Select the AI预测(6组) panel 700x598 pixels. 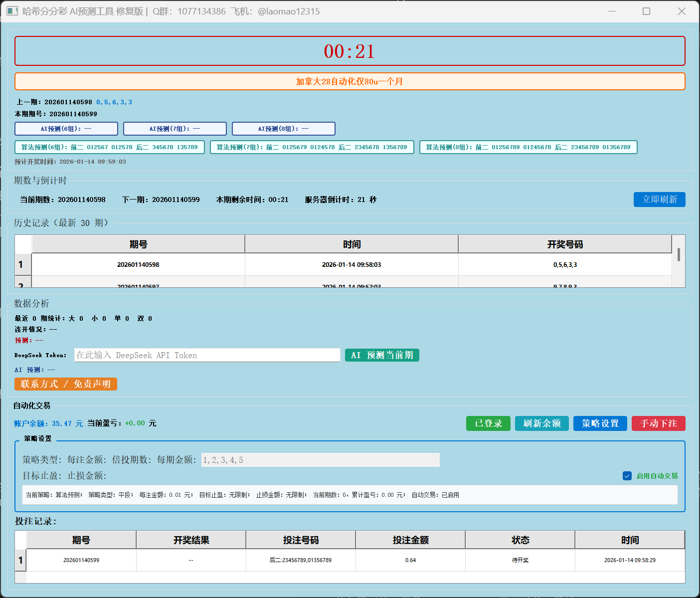[x=66, y=128]
